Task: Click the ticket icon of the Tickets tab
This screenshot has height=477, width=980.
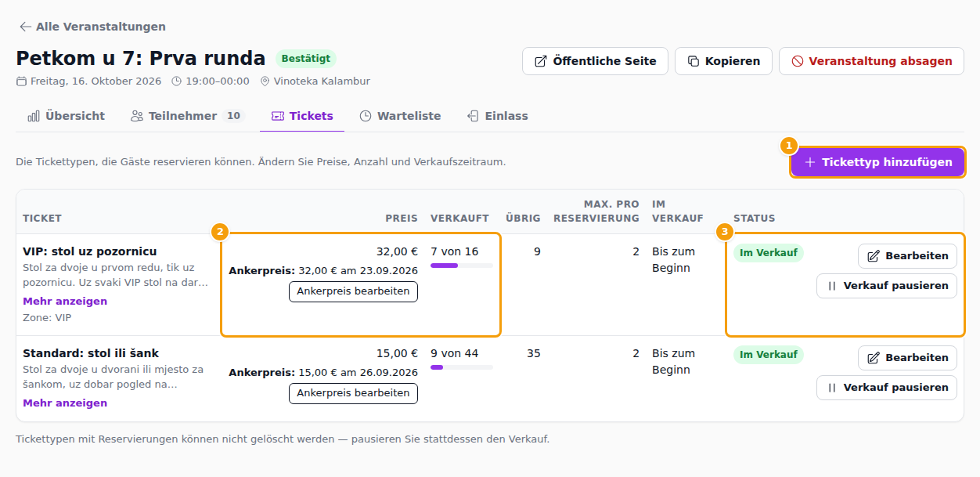Action: tap(278, 116)
